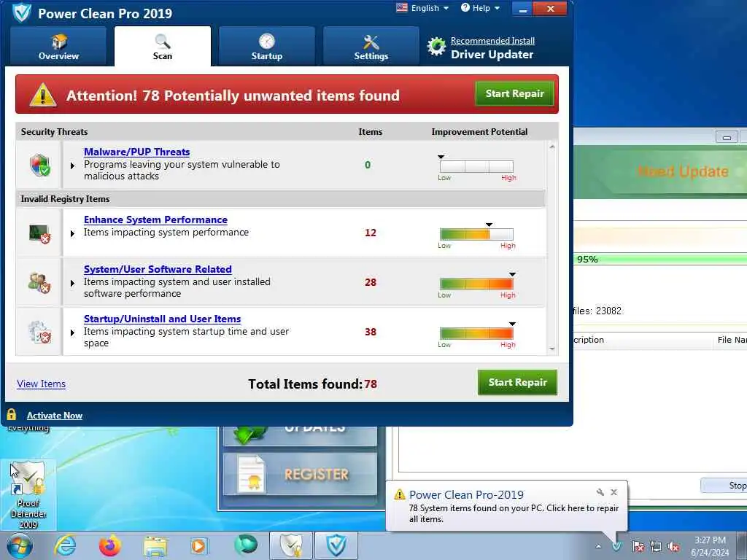
Task: Click the item count 28
Action: [x=370, y=282]
